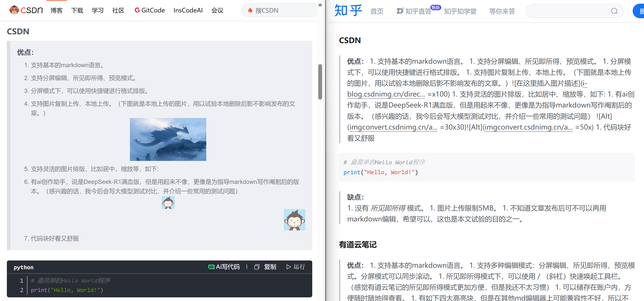Run the code with 运行
The height and width of the screenshot is (301, 644).
[296, 267]
